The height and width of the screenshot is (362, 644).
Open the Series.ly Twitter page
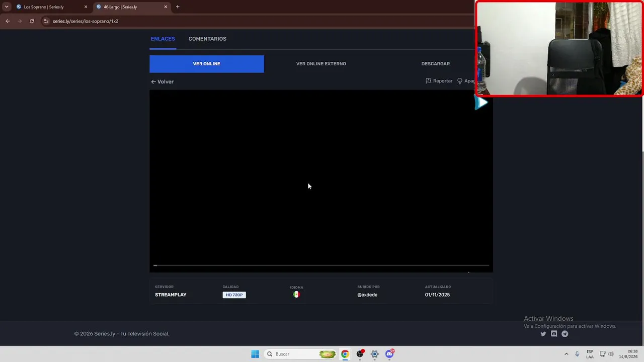click(x=543, y=334)
